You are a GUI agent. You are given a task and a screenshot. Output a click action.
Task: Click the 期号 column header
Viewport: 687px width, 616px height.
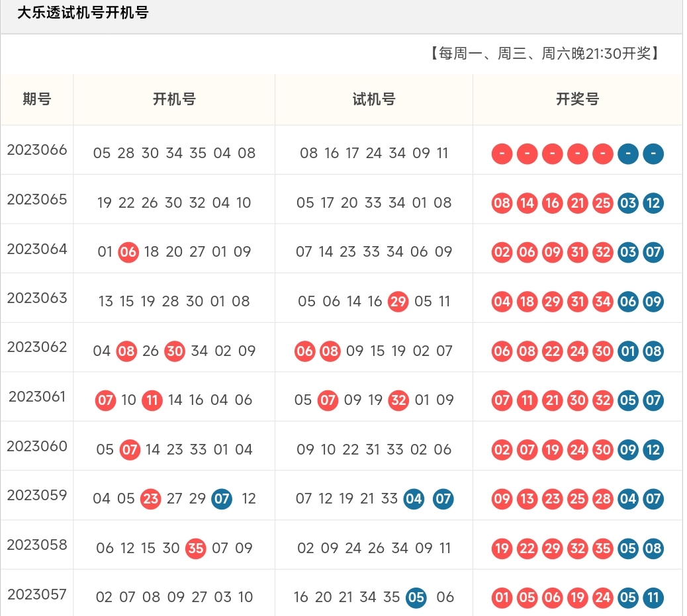click(37, 99)
